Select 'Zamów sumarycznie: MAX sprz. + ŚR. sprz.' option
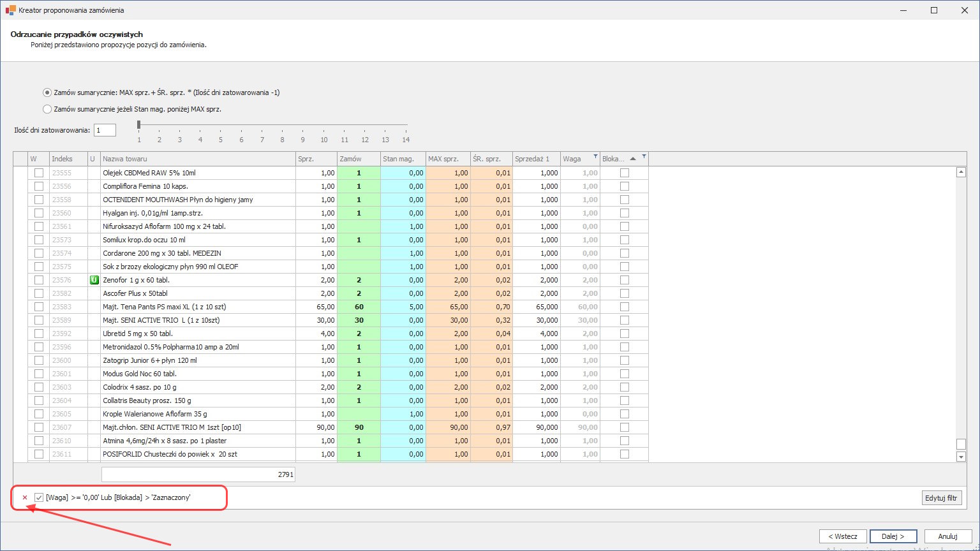Screen dimensions: 980x551 point(47,92)
